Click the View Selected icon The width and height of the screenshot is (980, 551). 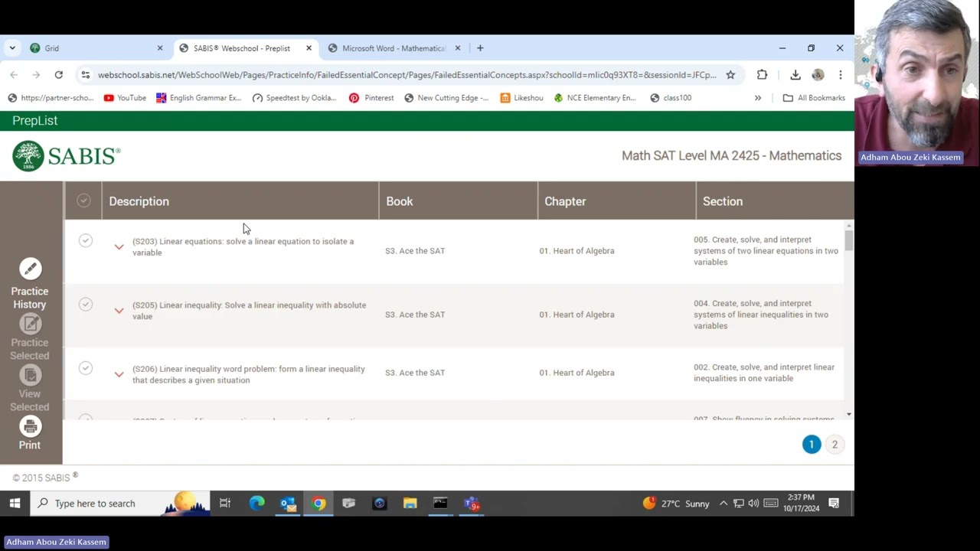pos(30,375)
